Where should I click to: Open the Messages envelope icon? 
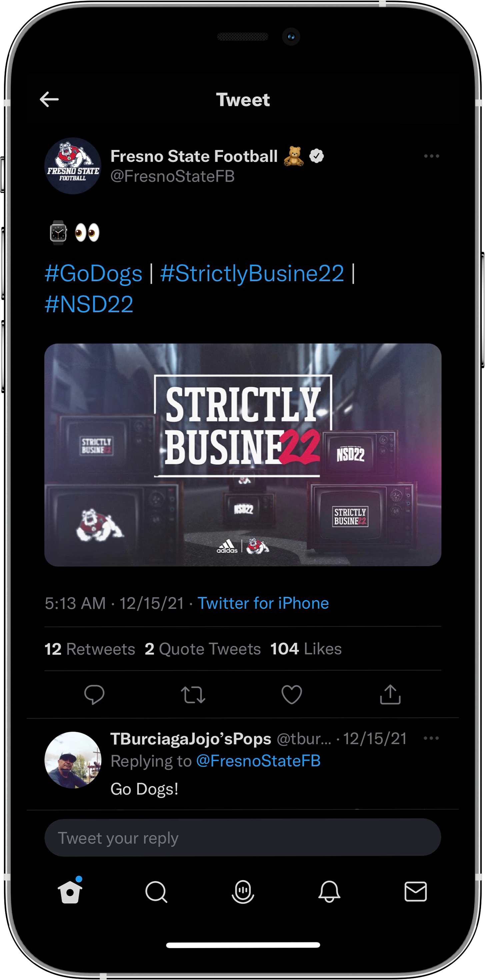415,891
